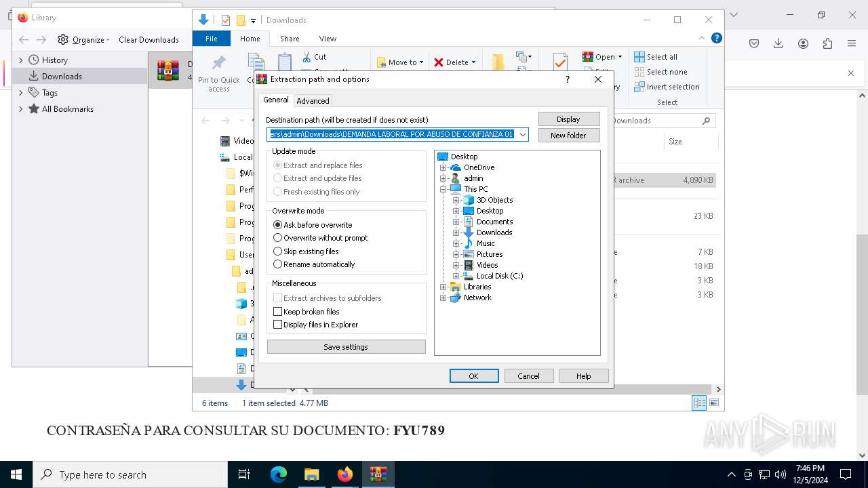Enable Display files in Explorer checkbox
Screen dimensions: 868x488
point(315,325)
